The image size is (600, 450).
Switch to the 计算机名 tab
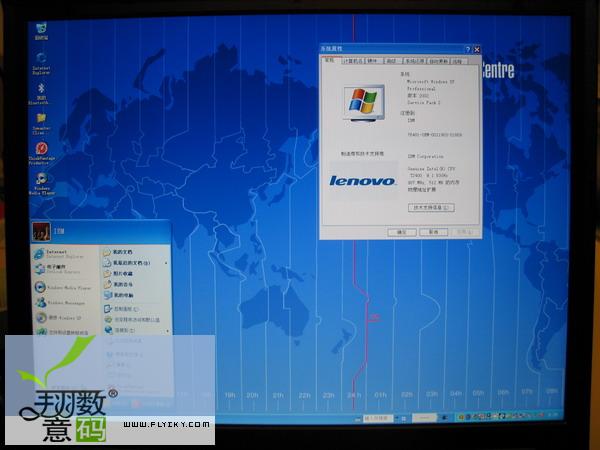coord(353,61)
